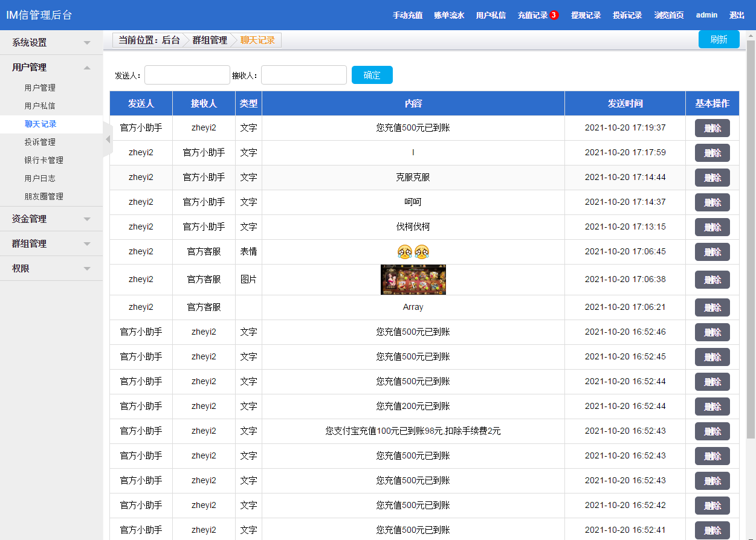Open 用户私信 in the sidebar
The height and width of the screenshot is (540, 756).
pyautogui.click(x=40, y=106)
